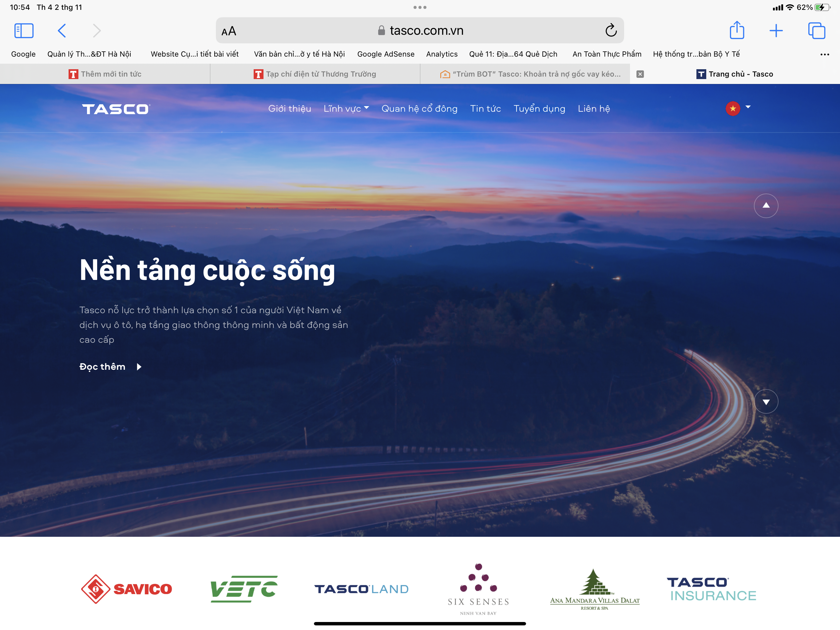Go back to the previous page
The width and height of the screenshot is (840, 630).
[x=62, y=30]
